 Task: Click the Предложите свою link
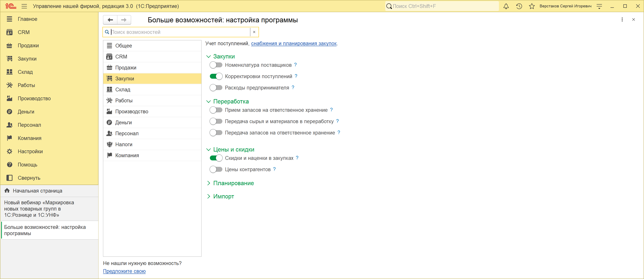pos(124,271)
